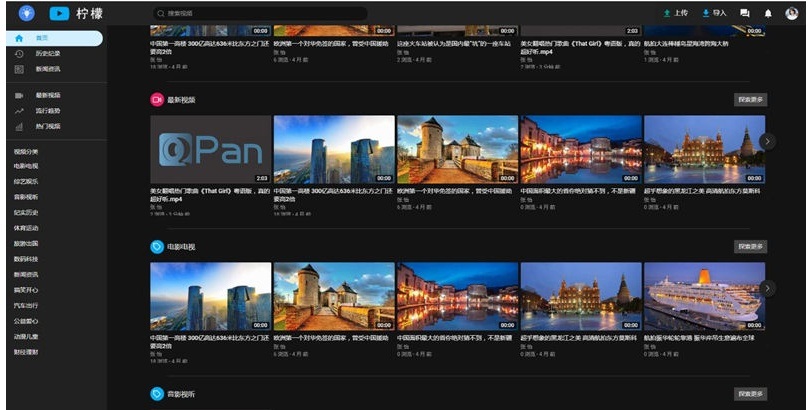This screenshot has height=410, width=812.
Task: Open the notifications bell icon
Action: pos(768,13)
